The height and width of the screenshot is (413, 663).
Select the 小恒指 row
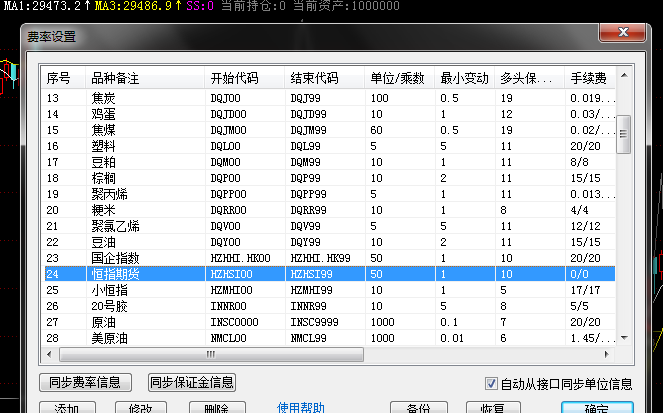pyautogui.click(x=329, y=290)
